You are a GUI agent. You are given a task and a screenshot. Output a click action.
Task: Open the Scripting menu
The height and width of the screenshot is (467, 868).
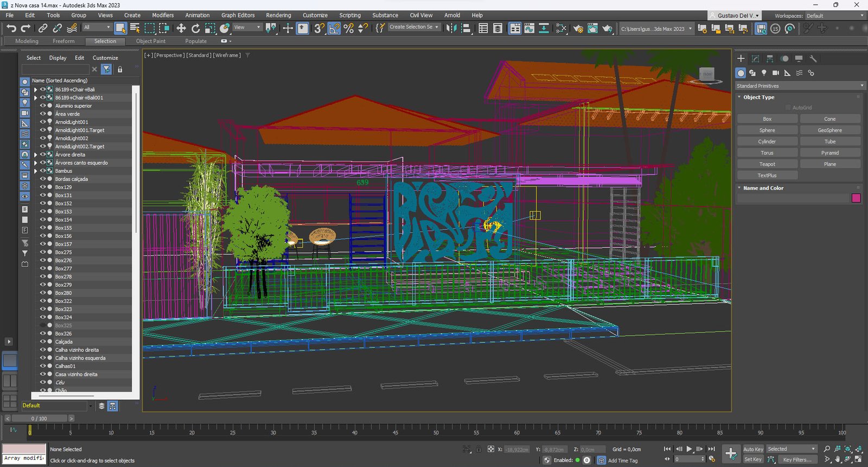coord(350,15)
